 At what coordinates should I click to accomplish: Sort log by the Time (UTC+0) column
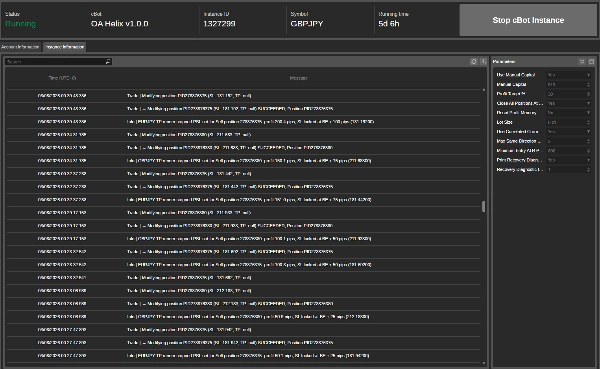coord(62,78)
